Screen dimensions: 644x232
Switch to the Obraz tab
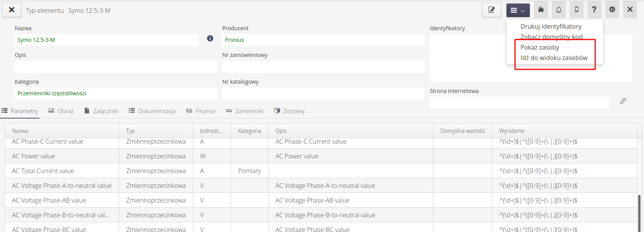61,111
